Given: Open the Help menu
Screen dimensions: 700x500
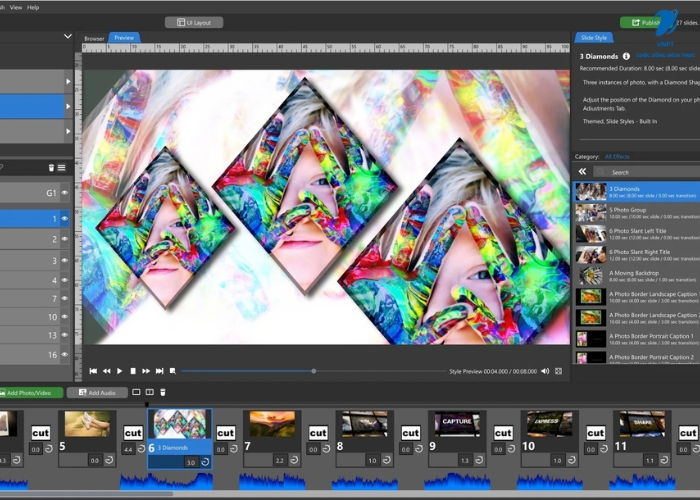Looking at the screenshot, I should (33, 7).
